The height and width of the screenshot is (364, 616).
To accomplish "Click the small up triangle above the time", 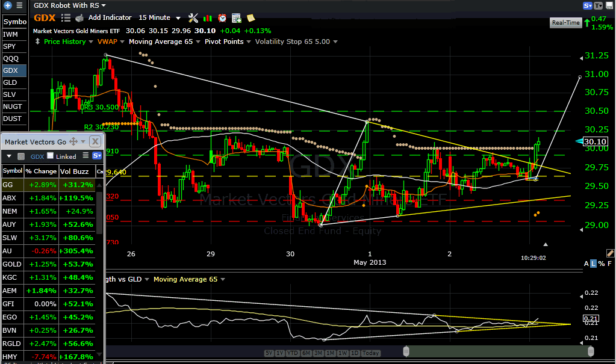I will (546, 244).
